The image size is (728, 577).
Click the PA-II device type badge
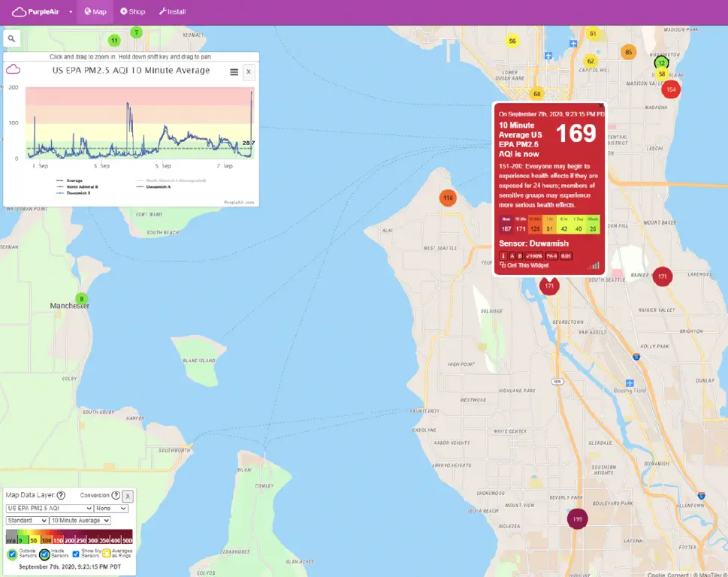551,255
